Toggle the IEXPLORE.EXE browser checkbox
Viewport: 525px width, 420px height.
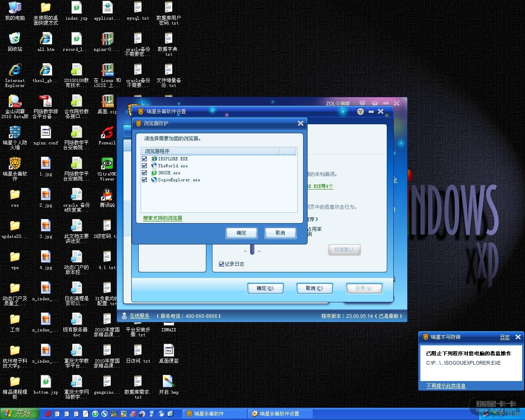pyautogui.click(x=144, y=159)
